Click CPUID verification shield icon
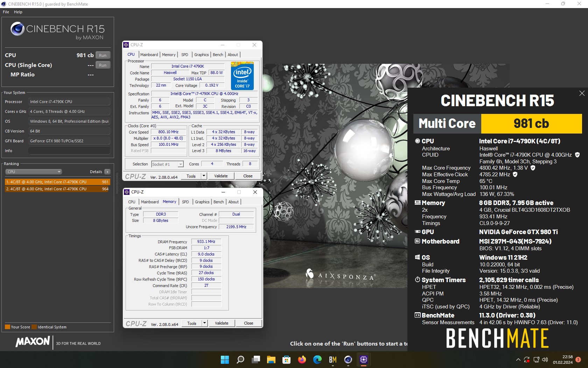 tap(577, 155)
